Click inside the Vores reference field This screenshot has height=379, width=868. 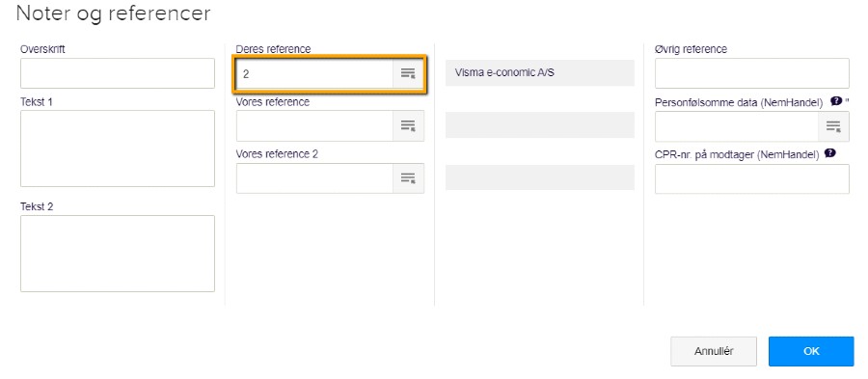click(314, 125)
